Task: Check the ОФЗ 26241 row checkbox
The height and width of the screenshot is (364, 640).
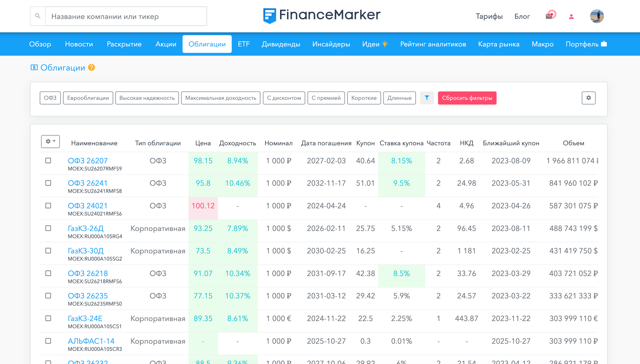Action: point(48,183)
